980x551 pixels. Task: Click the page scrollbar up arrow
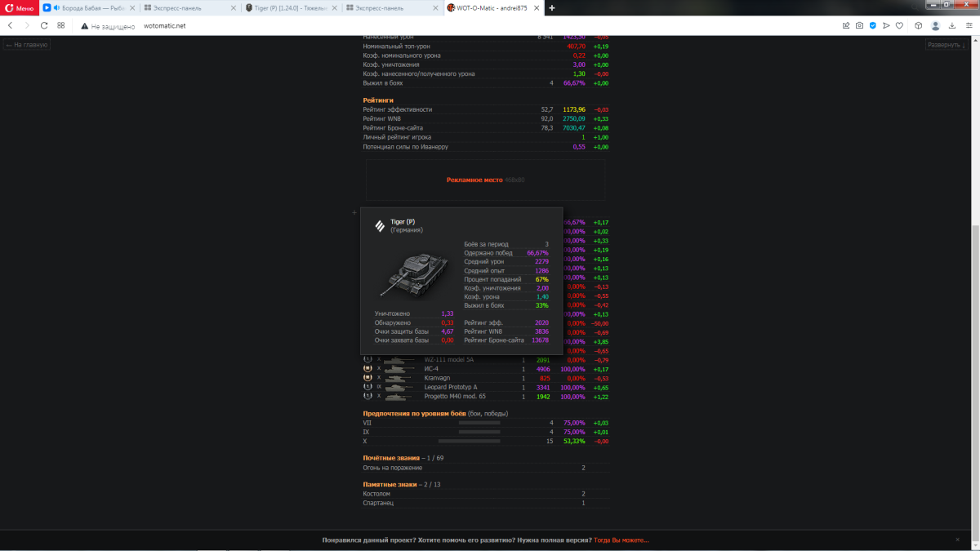(x=976, y=39)
